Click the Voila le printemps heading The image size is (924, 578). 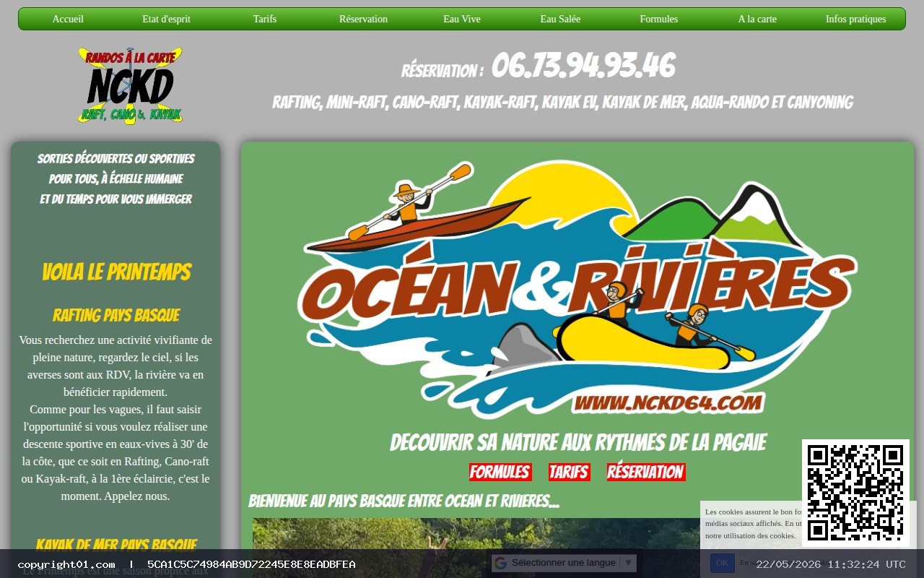click(x=115, y=272)
